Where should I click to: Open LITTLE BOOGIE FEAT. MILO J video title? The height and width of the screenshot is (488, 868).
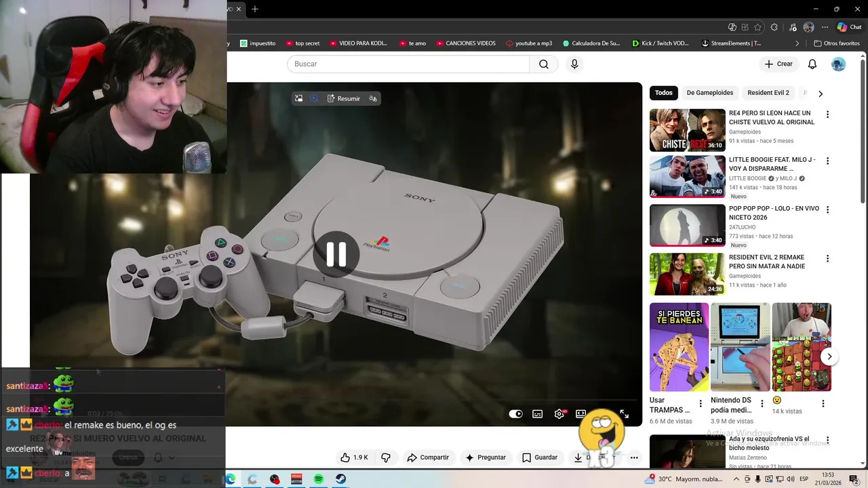point(772,164)
